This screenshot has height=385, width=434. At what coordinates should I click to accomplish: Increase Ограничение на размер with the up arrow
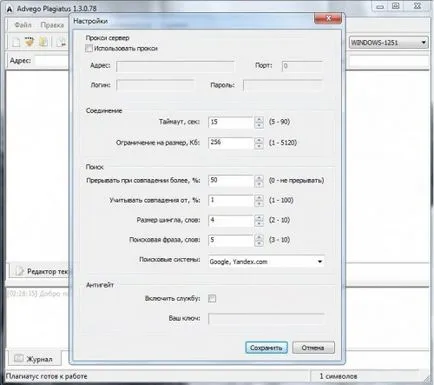click(259, 140)
